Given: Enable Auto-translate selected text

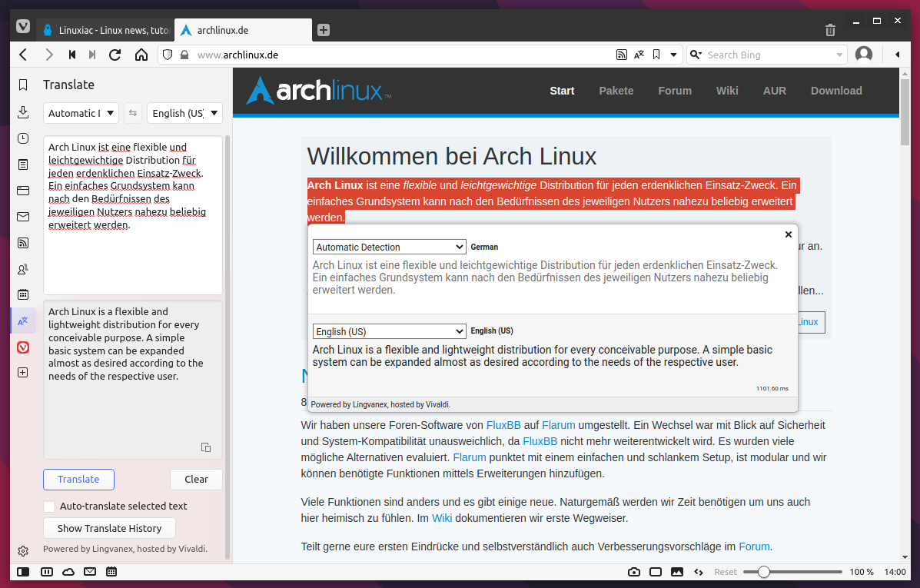Looking at the screenshot, I should pyautogui.click(x=49, y=506).
